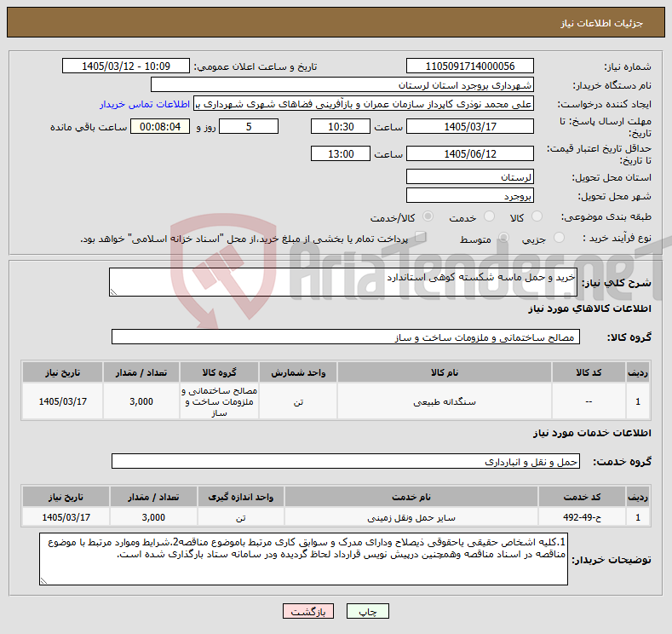Click the شرح کلی نیاز description textarea

tap(343, 282)
